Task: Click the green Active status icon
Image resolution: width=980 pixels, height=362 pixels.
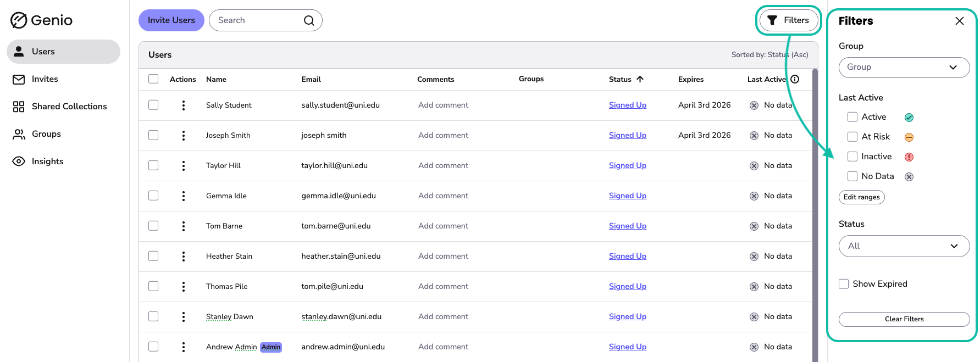Action: click(909, 118)
